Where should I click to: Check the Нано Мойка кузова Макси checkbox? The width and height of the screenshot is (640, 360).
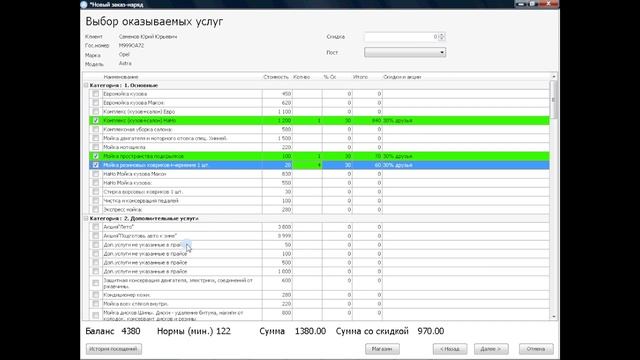point(96,174)
